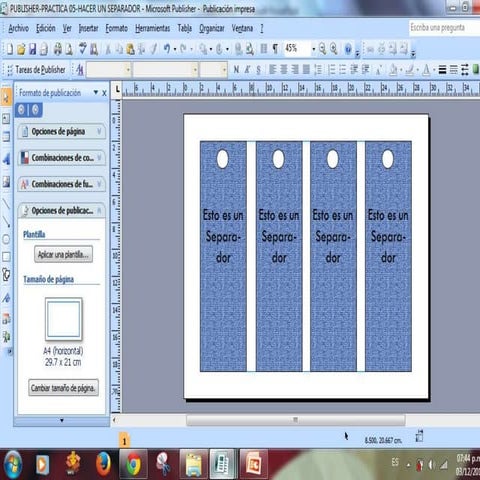Screen dimensions: 480x480
Task: Open the Herramientas menu
Action: [x=152, y=28]
